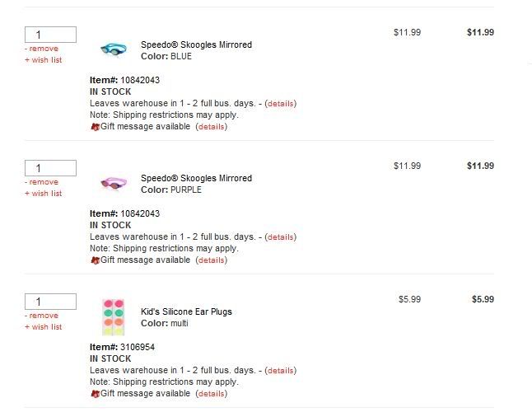The height and width of the screenshot is (412, 532).
Task: Open warehouse shipping details for purple Skoogles
Action: [x=280, y=237]
